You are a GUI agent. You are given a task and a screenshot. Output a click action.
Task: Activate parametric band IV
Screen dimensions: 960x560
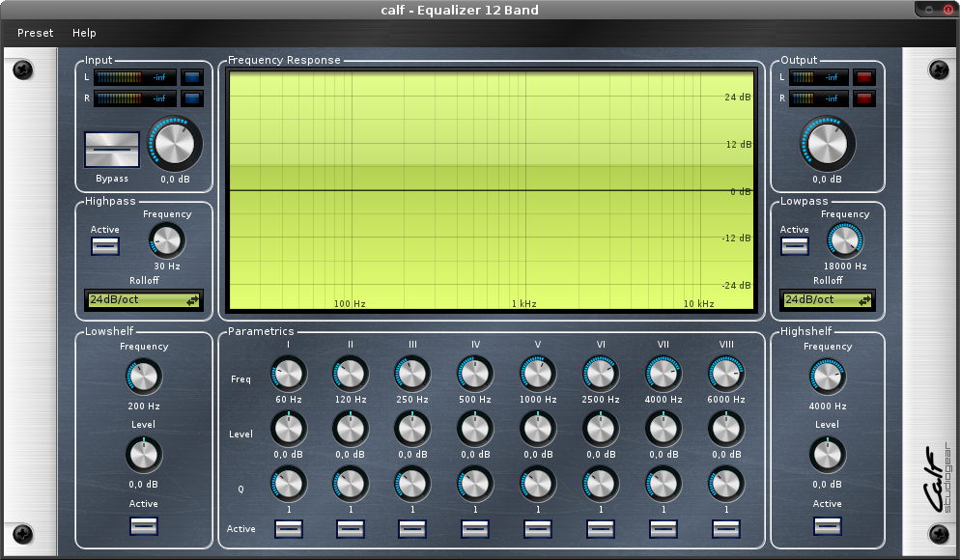475,528
